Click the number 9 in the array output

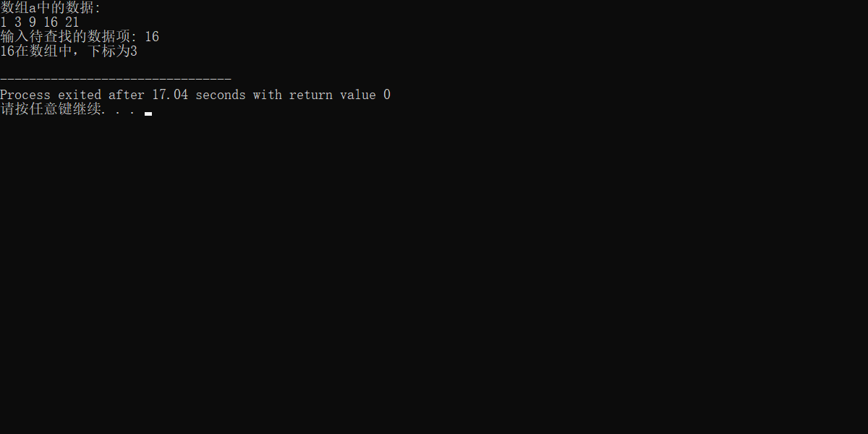tap(33, 22)
